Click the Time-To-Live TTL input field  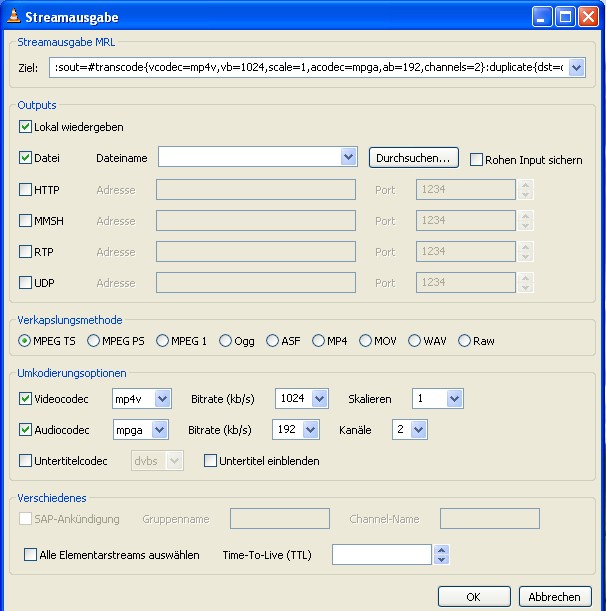coord(382,554)
